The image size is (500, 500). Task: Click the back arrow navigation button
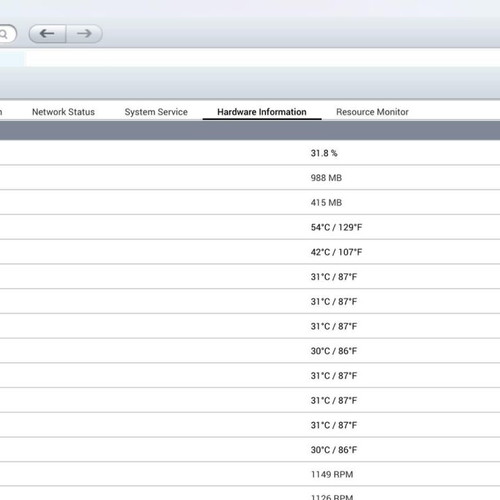coord(47,34)
